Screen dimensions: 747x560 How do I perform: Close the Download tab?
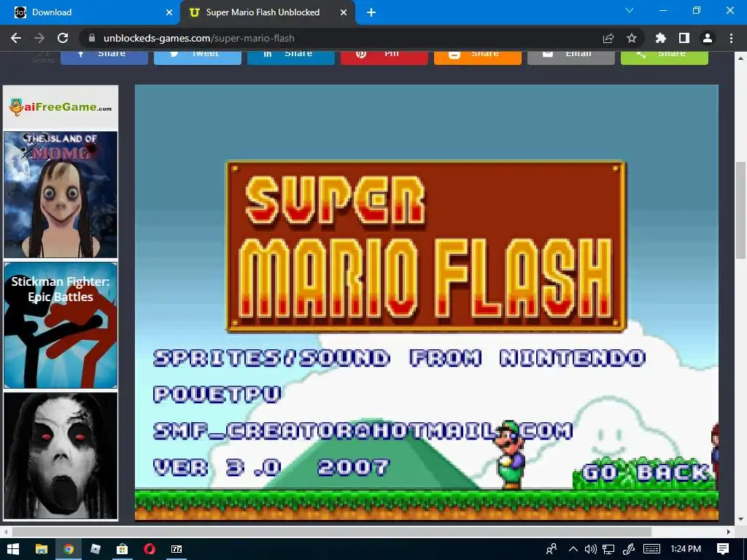click(169, 12)
